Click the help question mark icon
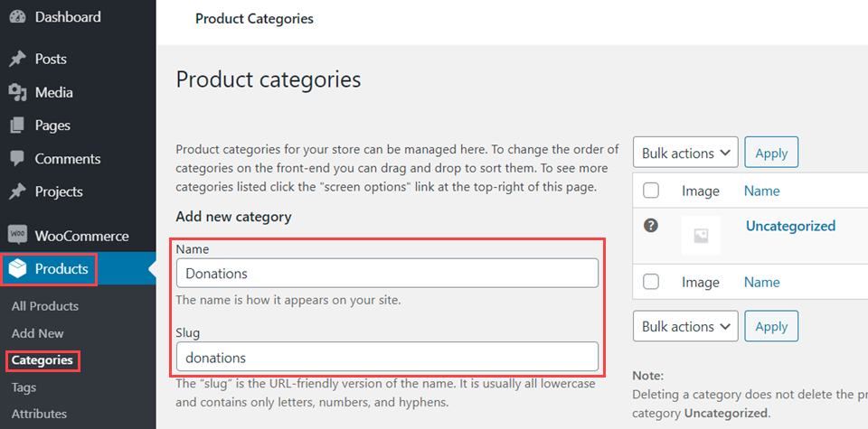The height and width of the screenshot is (429, 868). [650, 226]
